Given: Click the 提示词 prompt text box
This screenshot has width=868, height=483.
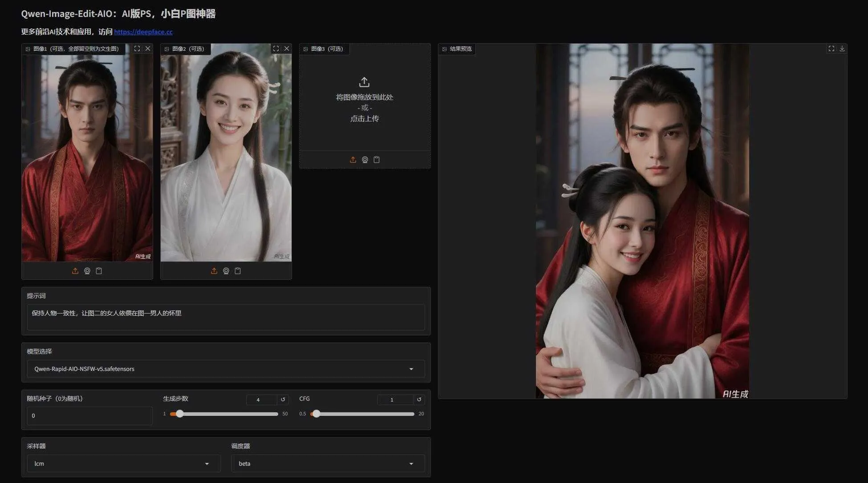Looking at the screenshot, I should tap(226, 317).
